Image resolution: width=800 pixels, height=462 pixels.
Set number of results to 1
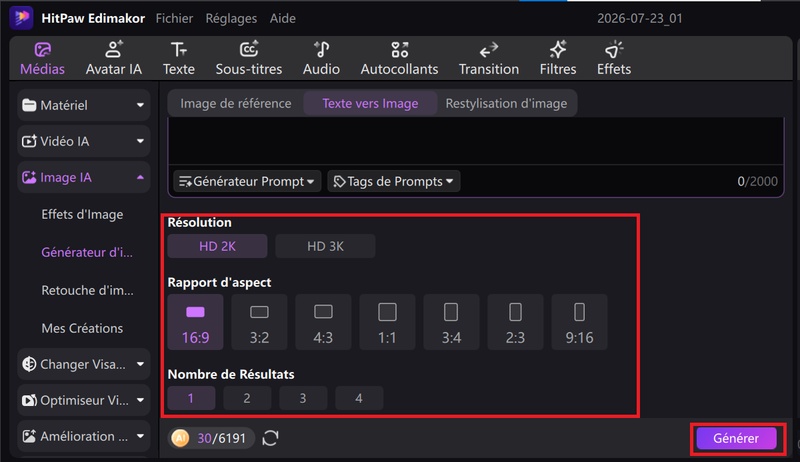click(191, 398)
